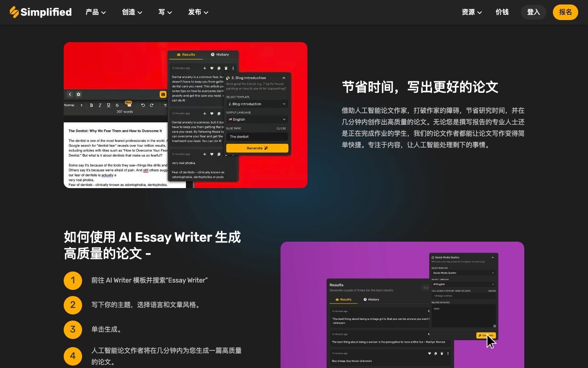This screenshot has height=368, width=588.
Task: Open the purple Social Media Quotes illustration
Action: 402,305
